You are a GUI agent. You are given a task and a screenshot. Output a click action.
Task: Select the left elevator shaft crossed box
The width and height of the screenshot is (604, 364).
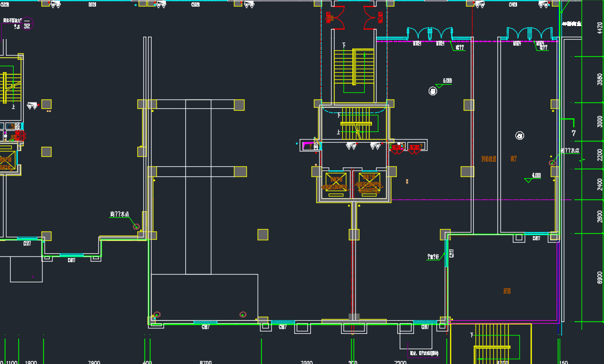(x=336, y=183)
